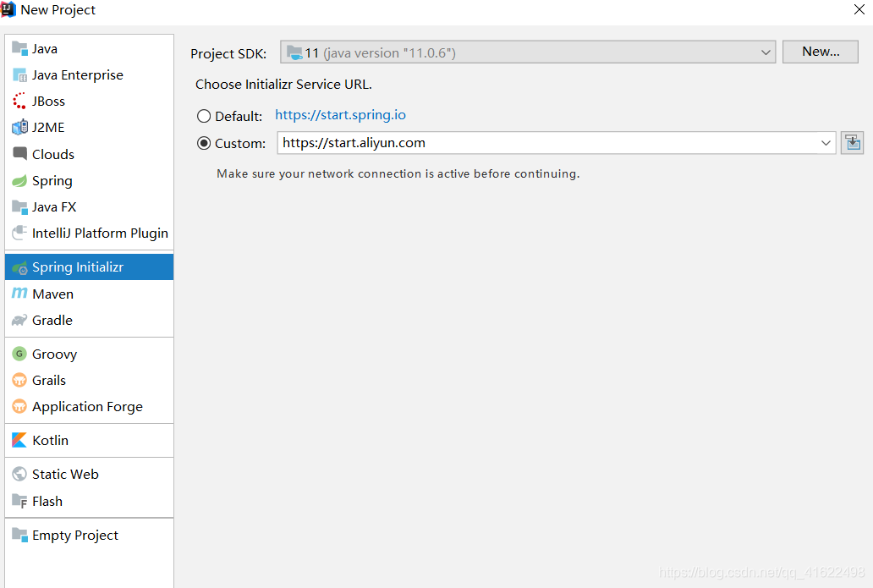Select Spring Initializr label in the list
Viewport: 873px width, 588px height.
click(77, 267)
